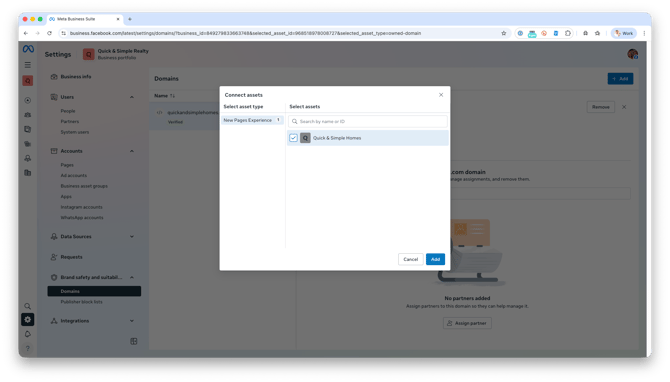The height and width of the screenshot is (382, 670).
Task: Click the browser forward arrow
Action: (x=38, y=33)
